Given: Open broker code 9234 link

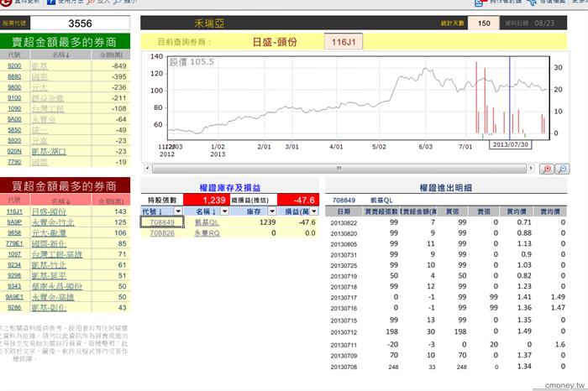Looking at the screenshot, I should click(14, 265).
